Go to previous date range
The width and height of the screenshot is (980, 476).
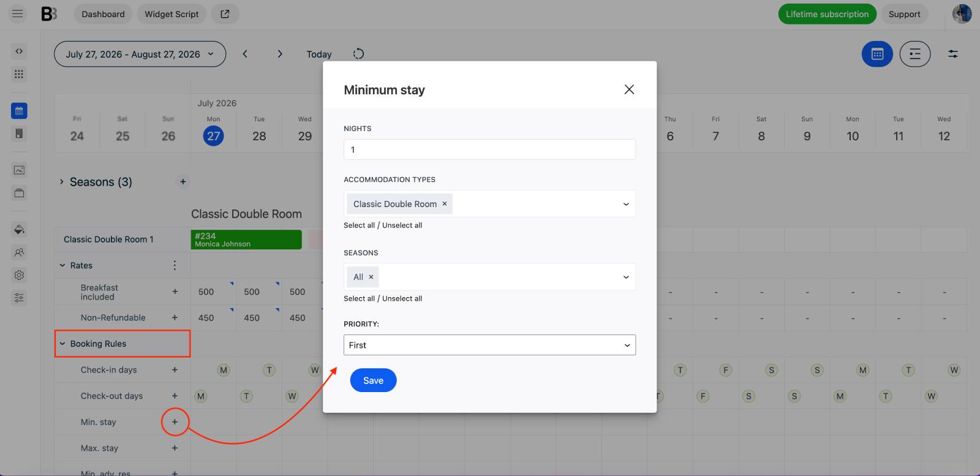pyautogui.click(x=245, y=54)
